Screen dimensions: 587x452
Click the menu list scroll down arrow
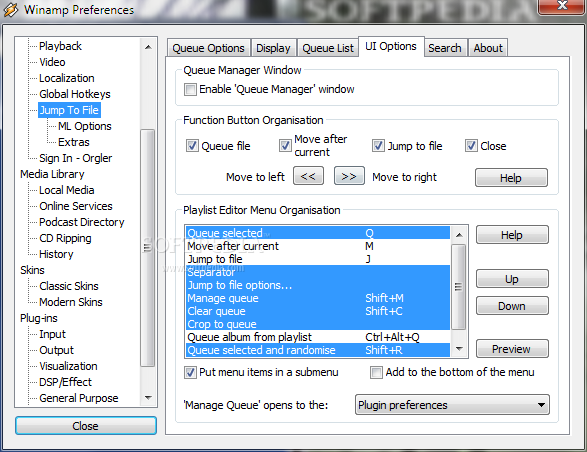click(459, 349)
